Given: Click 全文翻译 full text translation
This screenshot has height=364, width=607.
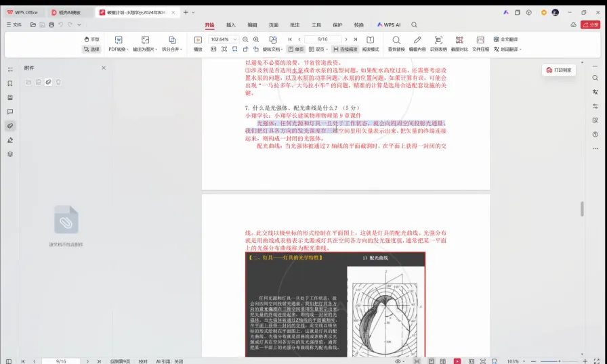Looking at the screenshot, I should [x=505, y=39].
